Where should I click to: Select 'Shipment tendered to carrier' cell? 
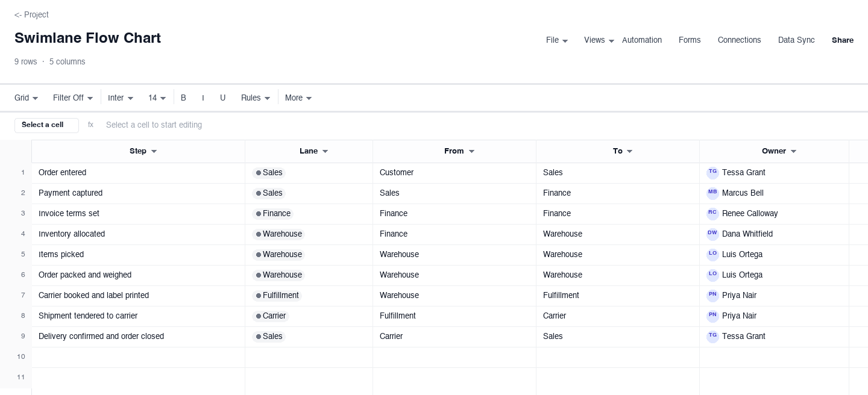coord(138,316)
